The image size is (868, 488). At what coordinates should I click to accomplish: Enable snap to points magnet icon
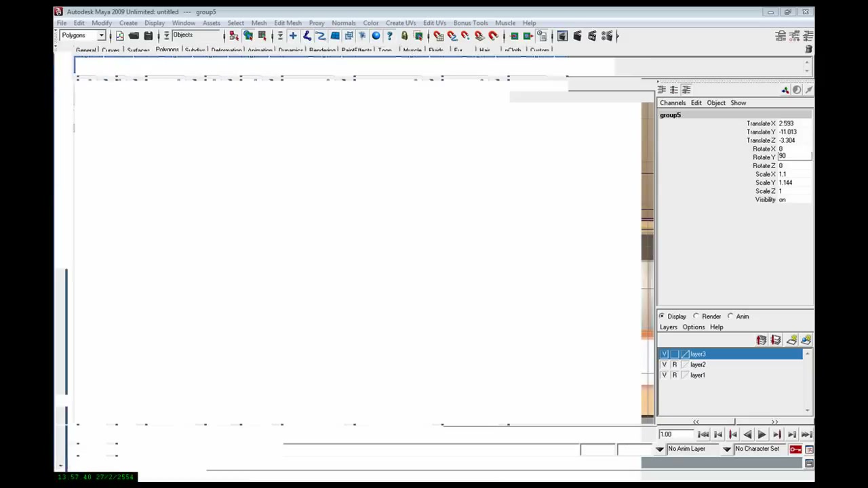coord(465,35)
